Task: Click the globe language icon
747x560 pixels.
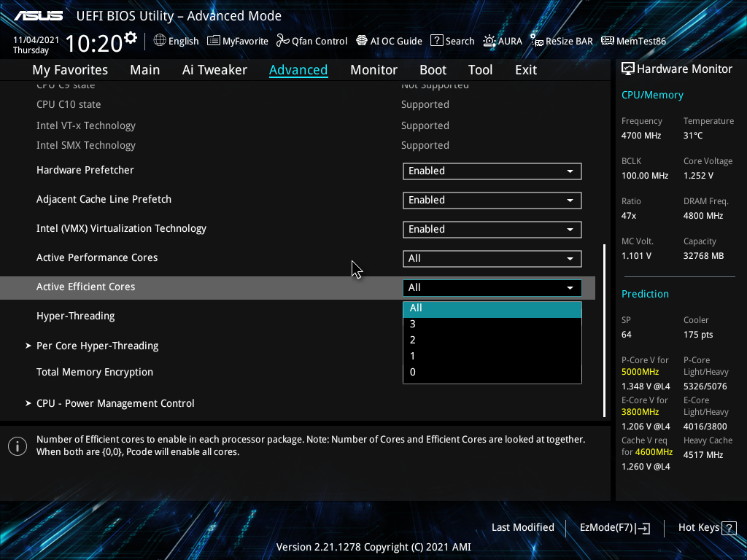Action: pyautogui.click(x=160, y=41)
